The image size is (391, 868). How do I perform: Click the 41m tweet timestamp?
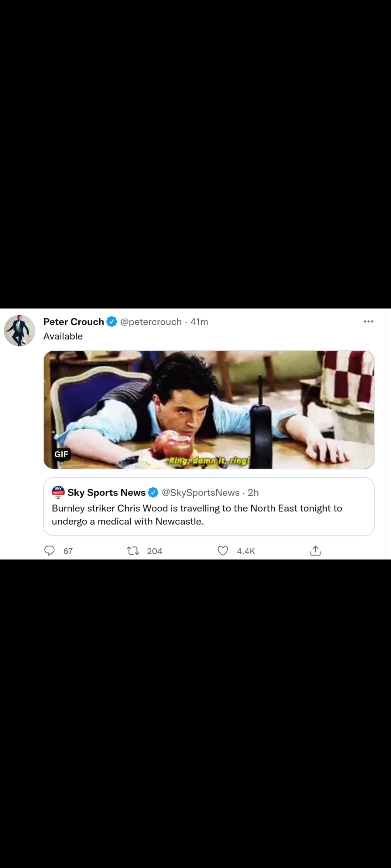(199, 322)
